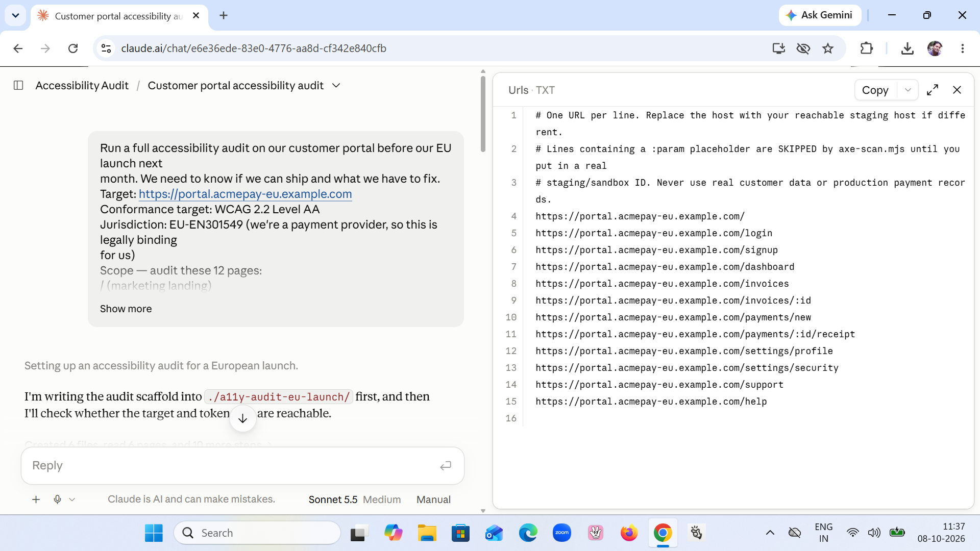Click the Windows Start button

pyautogui.click(x=154, y=533)
